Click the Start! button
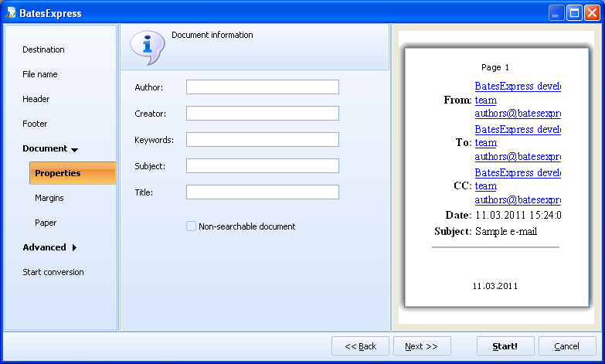Screen dimensions: 605x364 coord(505,346)
